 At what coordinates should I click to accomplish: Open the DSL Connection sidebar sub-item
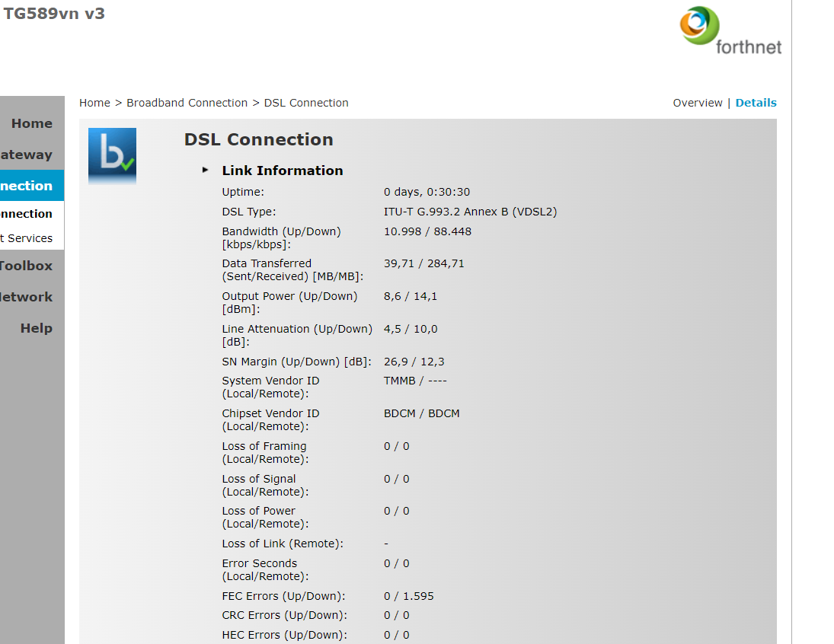[x=27, y=214]
